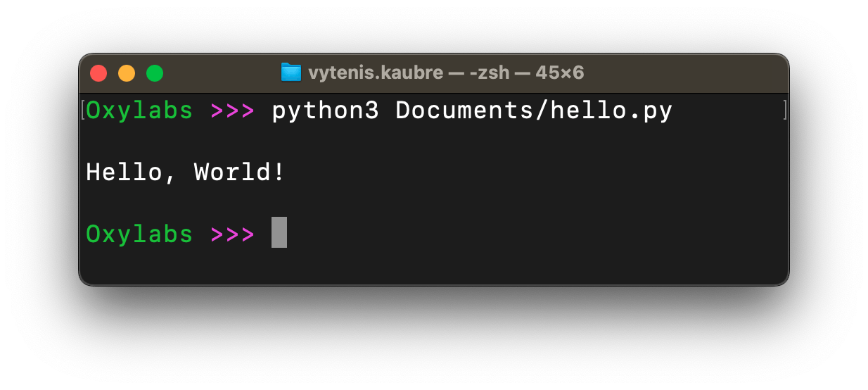Zoom the window with green button
Image resolution: width=868 pixels, height=390 pixels.
[x=155, y=73]
